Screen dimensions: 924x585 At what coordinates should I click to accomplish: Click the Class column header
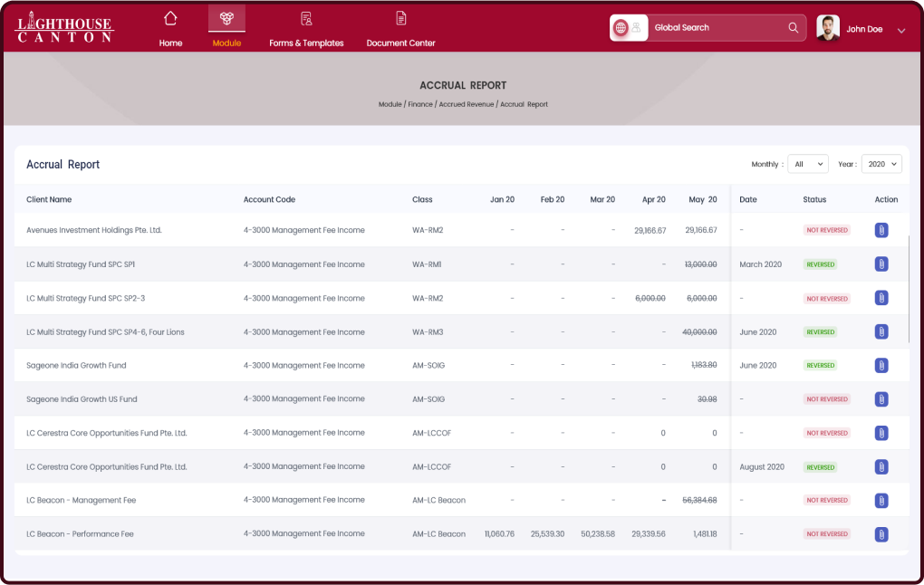(422, 199)
